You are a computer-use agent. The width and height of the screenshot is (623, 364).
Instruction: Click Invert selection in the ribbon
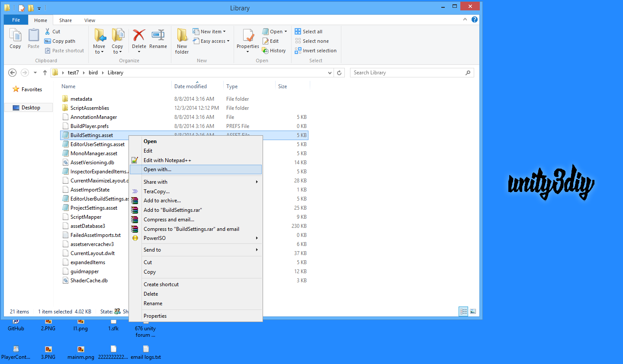click(x=315, y=51)
